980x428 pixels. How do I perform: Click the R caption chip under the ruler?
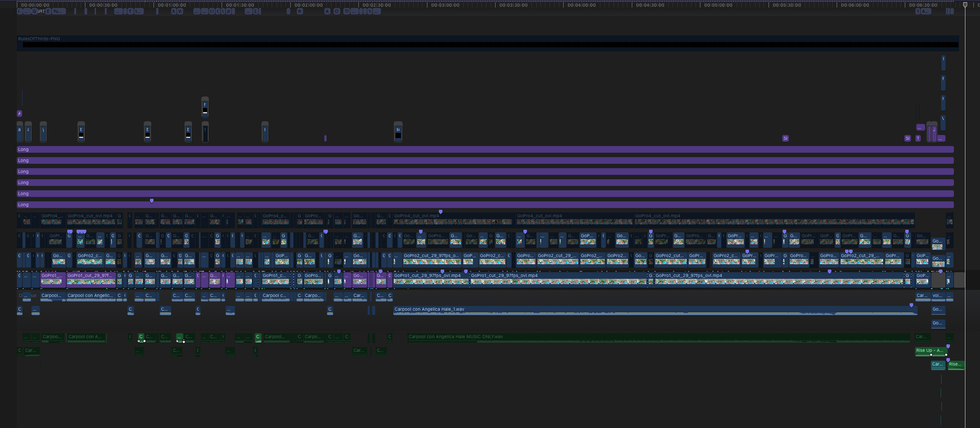[300, 12]
